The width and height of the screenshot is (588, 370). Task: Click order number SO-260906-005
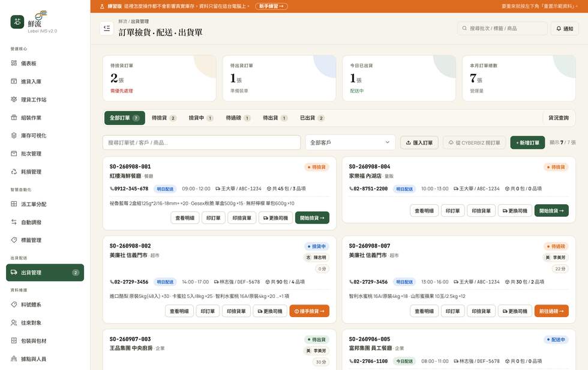(x=370, y=339)
